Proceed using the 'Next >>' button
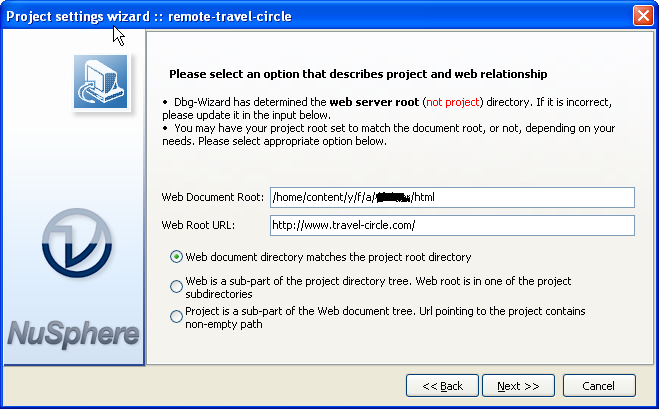Image resolution: width=659 pixels, height=409 pixels. click(518, 386)
